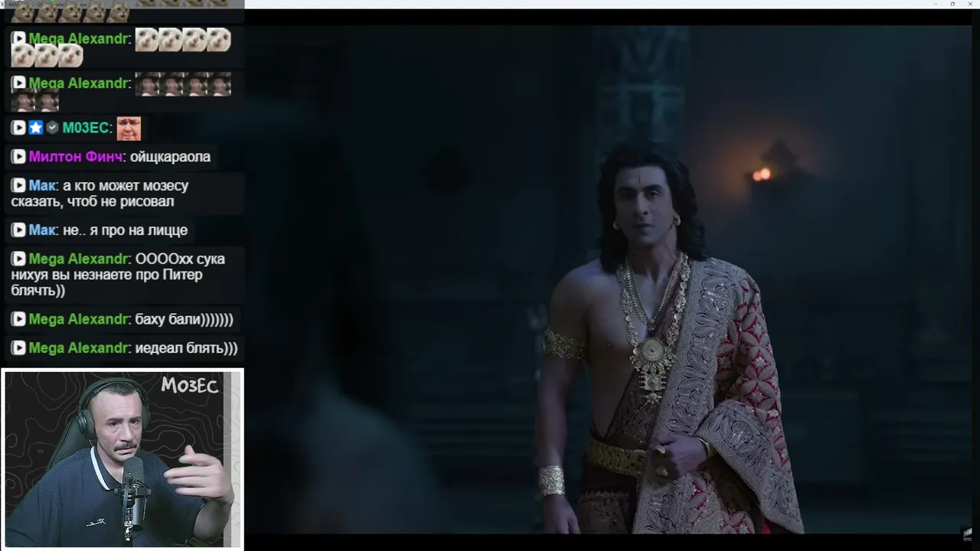Viewport: 980px width, 551px height.
Task: Click YouTube badge on 'баху бали' message
Action: (19, 319)
